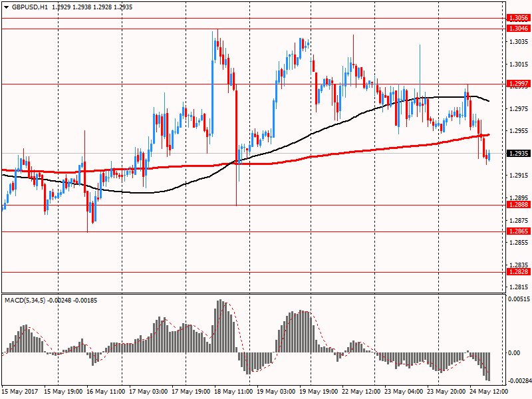
Task: Click the 0.00515 MACD scale maximum
Action: point(519,299)
